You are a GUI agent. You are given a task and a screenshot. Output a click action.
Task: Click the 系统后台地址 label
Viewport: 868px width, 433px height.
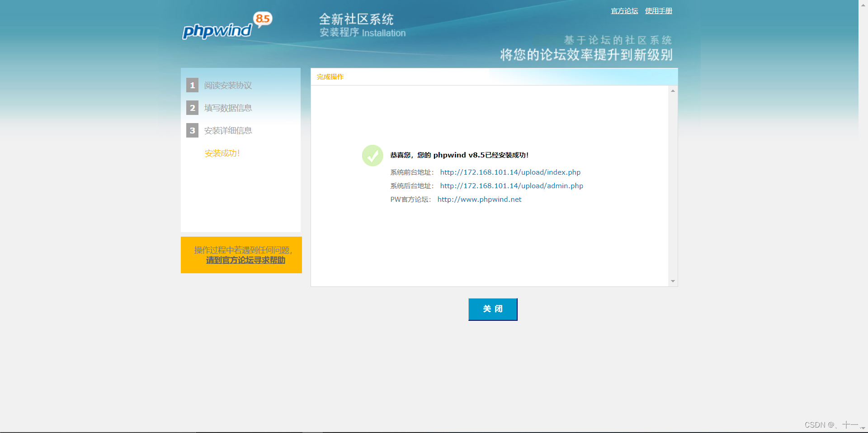click(x=412, y=186)
